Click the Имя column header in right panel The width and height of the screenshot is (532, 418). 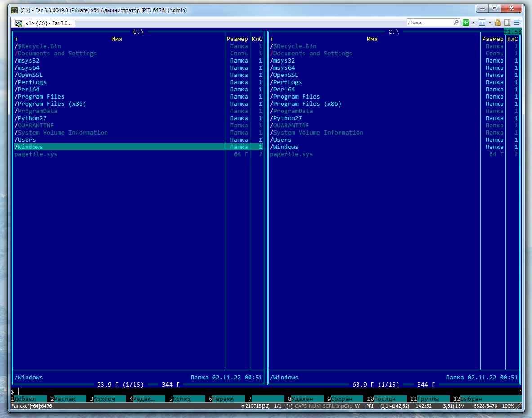372,39
